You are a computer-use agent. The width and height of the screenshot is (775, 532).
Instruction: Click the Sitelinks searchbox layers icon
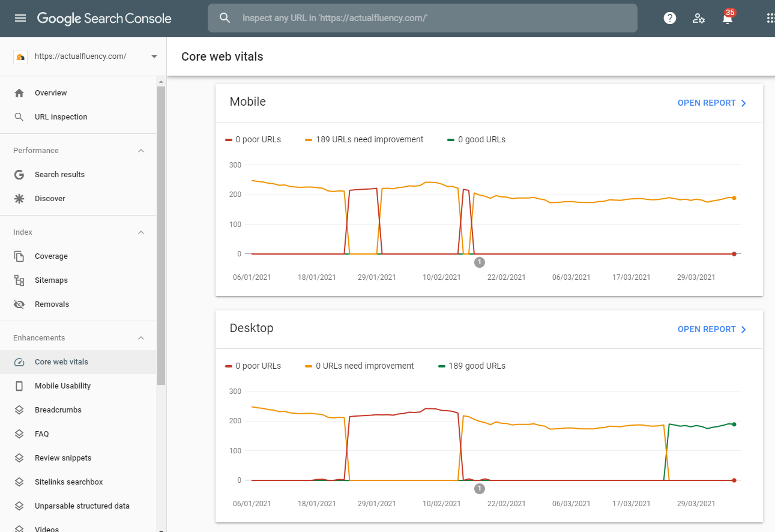pos(19,482)
